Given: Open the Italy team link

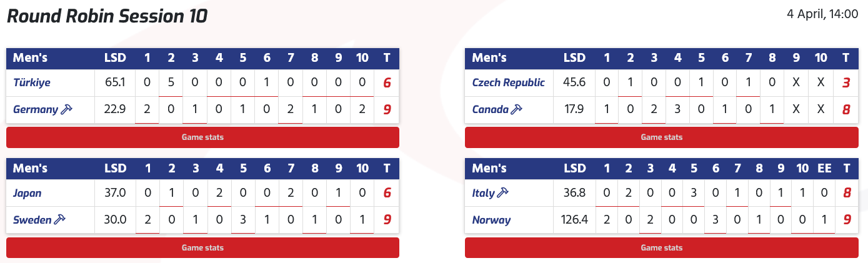Looking at the screenshot, I should [483, 193].
